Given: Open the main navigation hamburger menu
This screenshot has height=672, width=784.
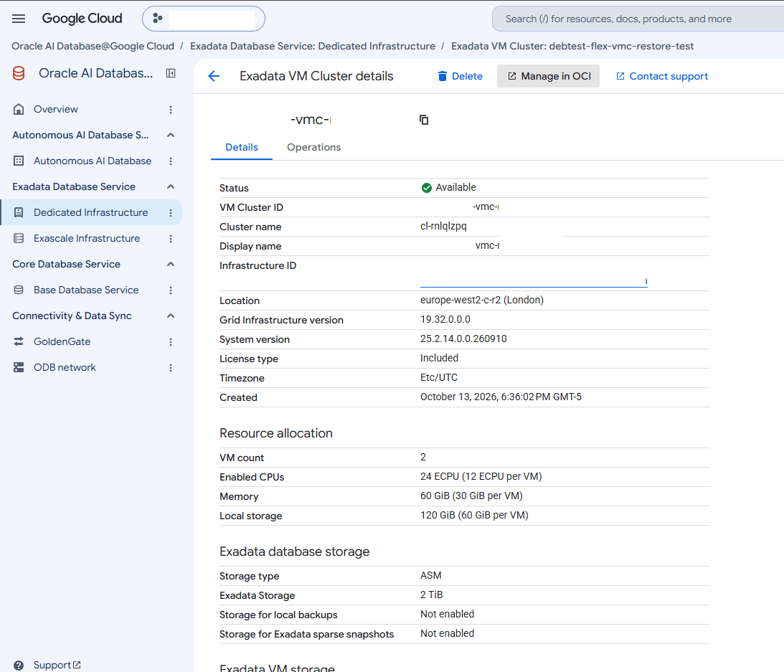Looking at the screenshot, I should tap(19, 19).
